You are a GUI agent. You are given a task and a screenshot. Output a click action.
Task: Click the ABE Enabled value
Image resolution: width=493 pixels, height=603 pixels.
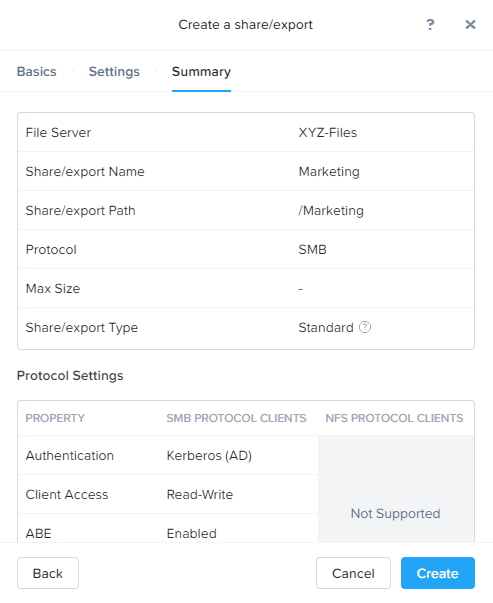(x=192, y=533)
